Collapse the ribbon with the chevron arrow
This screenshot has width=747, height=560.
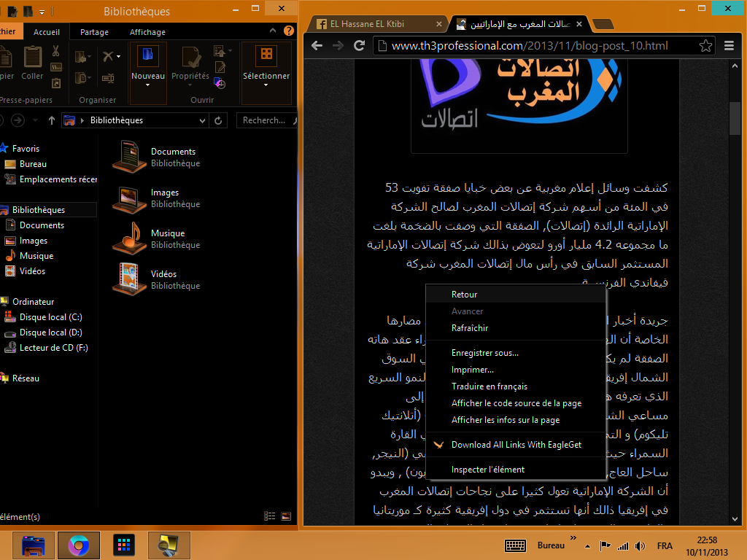tap(273, 32)
